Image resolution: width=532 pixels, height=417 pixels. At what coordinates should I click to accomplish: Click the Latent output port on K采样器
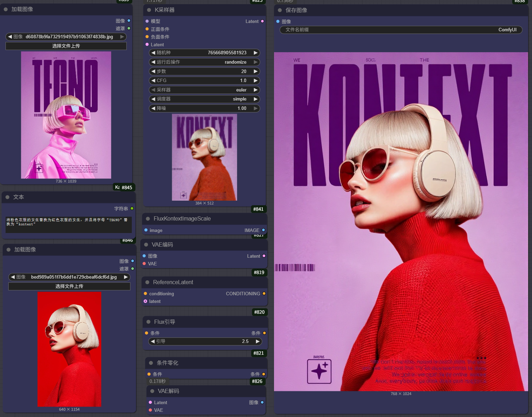point(262,21)
